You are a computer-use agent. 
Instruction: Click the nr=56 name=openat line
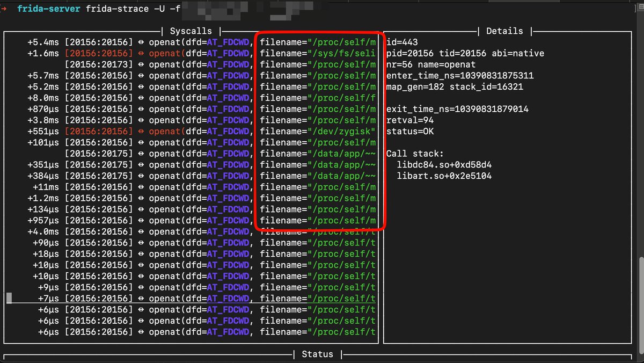431,64
